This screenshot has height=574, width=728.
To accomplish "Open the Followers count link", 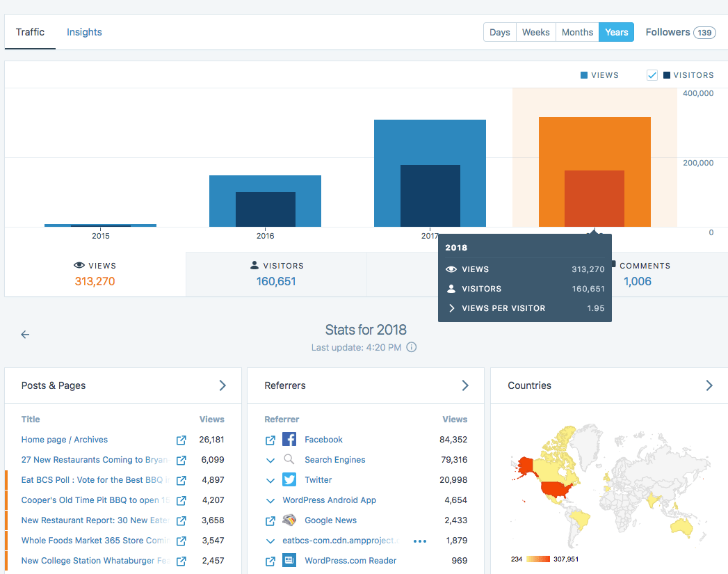I will pos(680,32).
